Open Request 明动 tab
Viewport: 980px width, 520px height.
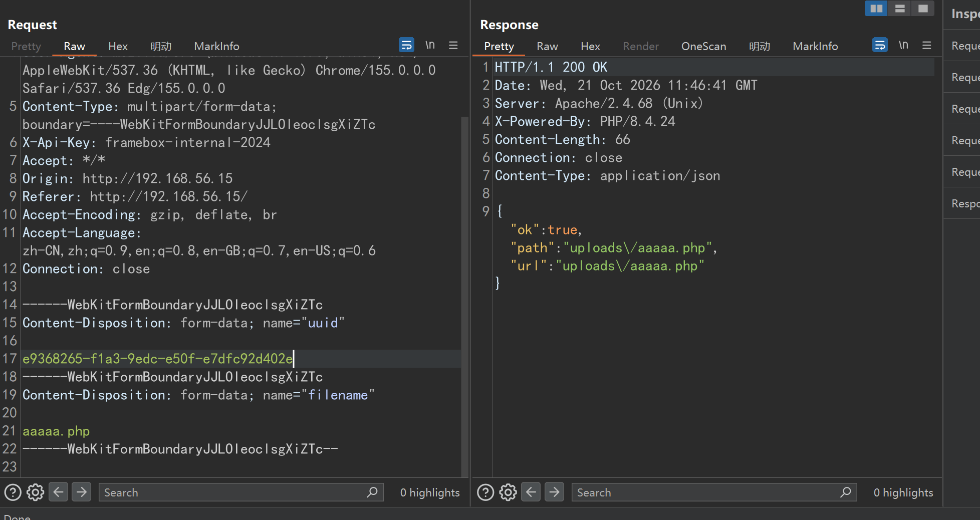coord(161,46)
